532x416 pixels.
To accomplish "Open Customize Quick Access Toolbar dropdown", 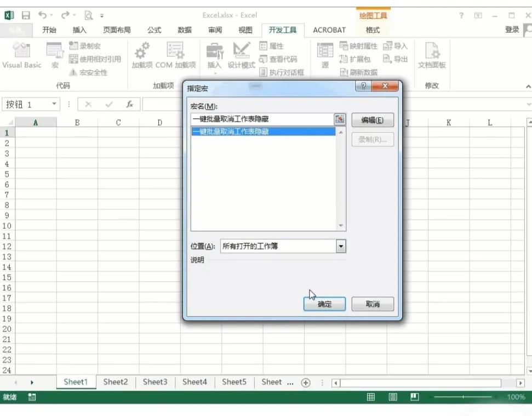I will click(x=102, y=15).
